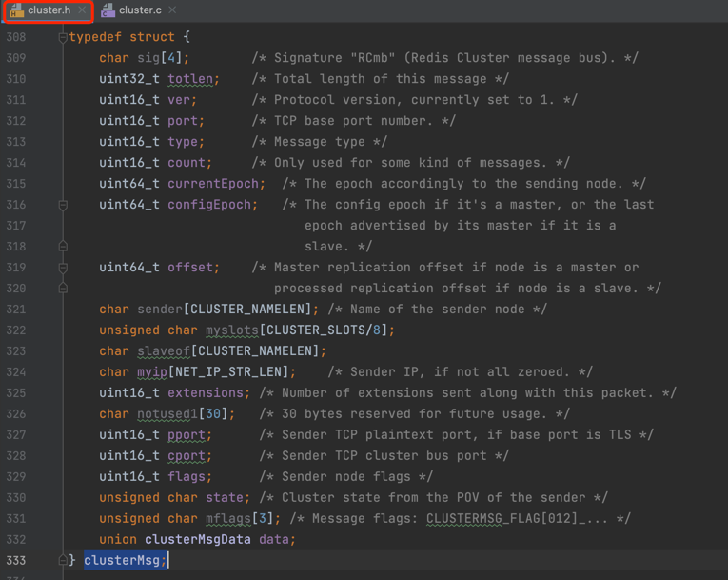The width and height of the screenshot is (728, 580).
Task: Fold the configEpoch comment at line 316
Action: pyautogui.click(x=63, y=205)
